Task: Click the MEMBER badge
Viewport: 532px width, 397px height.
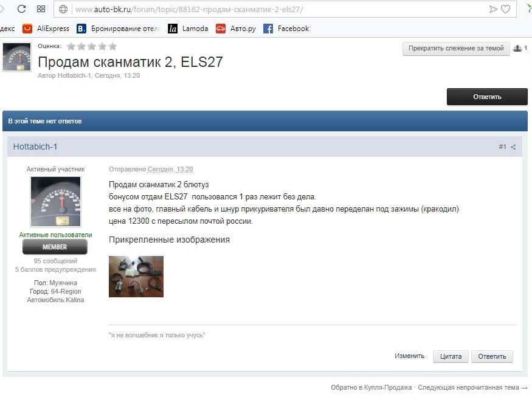Action: coord(55,247)
